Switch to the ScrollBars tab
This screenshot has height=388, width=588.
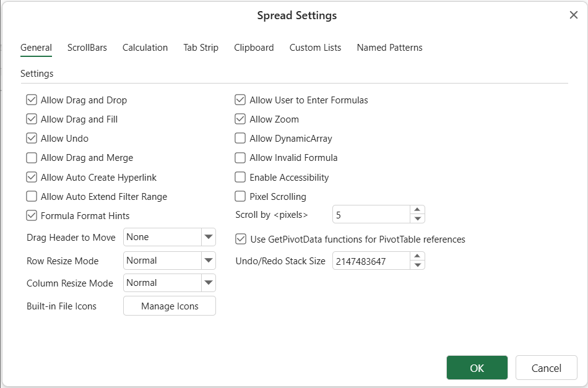(x=87, y=48)
